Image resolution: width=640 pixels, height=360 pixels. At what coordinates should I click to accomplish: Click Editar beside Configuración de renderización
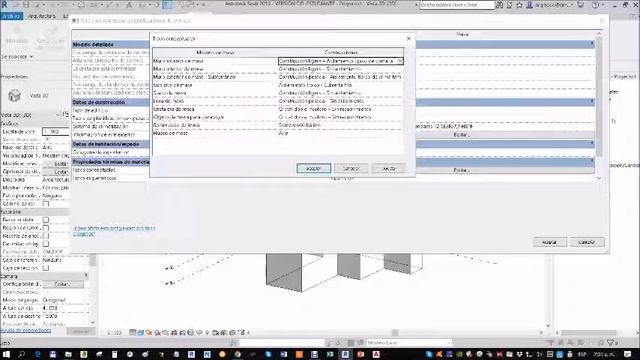coord(63,284)
